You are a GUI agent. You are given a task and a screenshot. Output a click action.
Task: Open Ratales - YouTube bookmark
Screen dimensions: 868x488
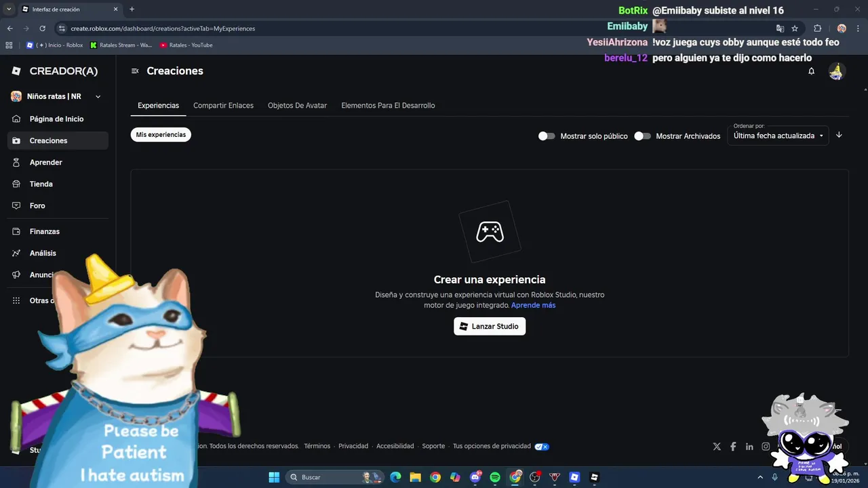tap(186, 45)
